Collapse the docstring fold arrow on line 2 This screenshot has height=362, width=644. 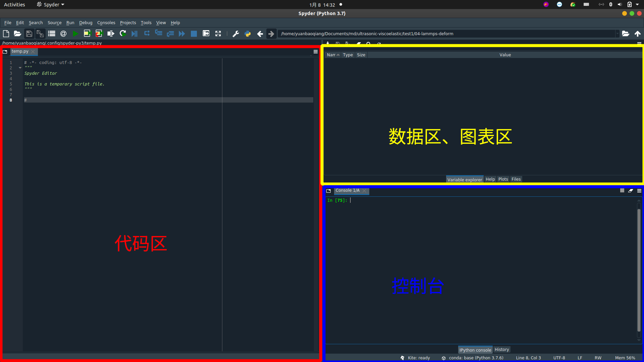tap(20, 67)
